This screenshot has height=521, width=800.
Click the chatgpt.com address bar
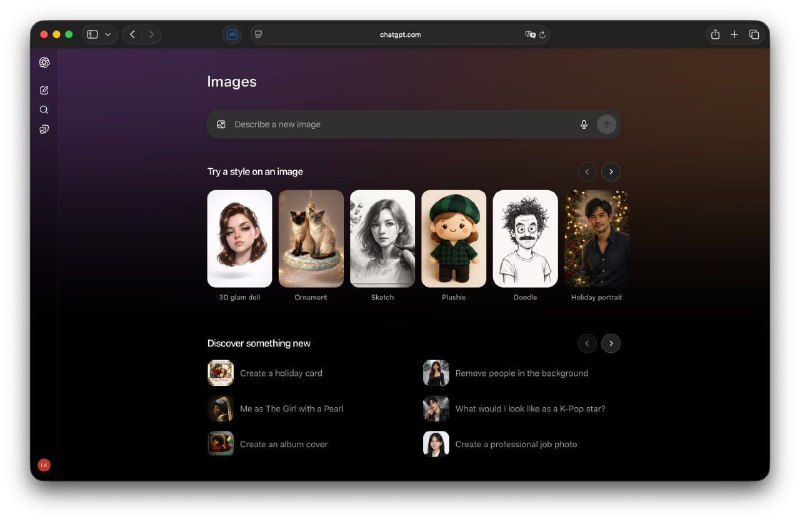[400, 34]
